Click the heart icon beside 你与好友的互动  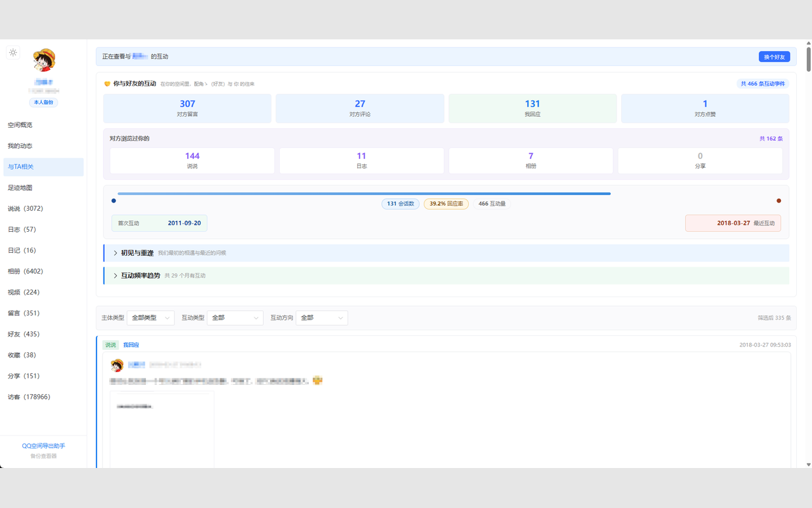pyautogui.click(x=107, y=84)
